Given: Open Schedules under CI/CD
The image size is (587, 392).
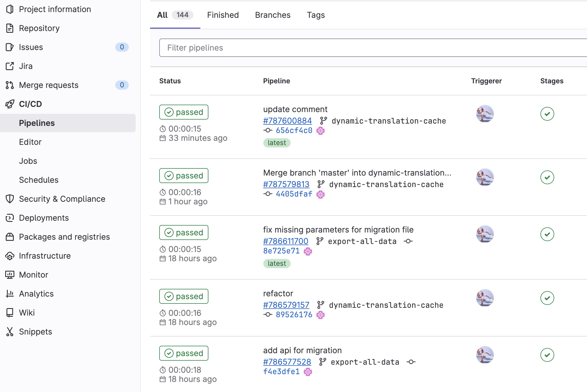Looking at the screenshot, I should [39, 180].
